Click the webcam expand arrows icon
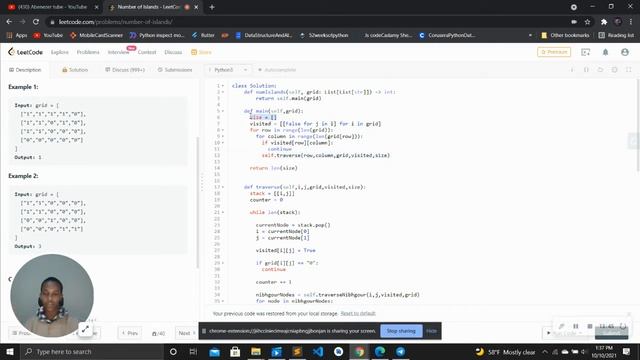 [x=85, y=329]
